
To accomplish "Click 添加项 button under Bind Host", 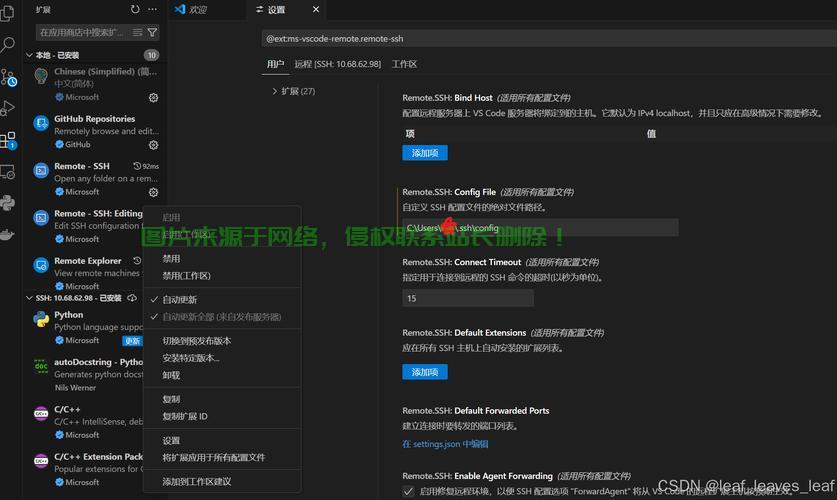I will click(425, 153).
